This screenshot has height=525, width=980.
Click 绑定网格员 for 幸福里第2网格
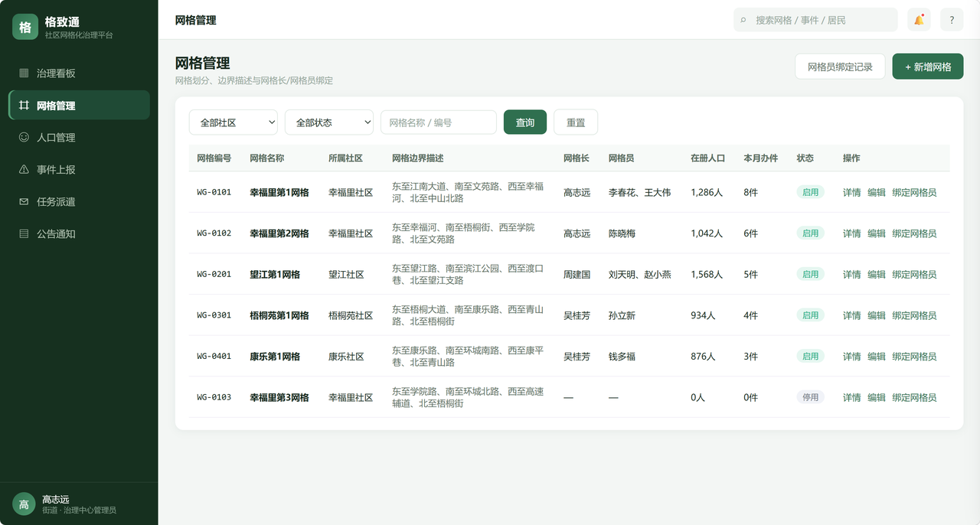(x=914, y=233)
